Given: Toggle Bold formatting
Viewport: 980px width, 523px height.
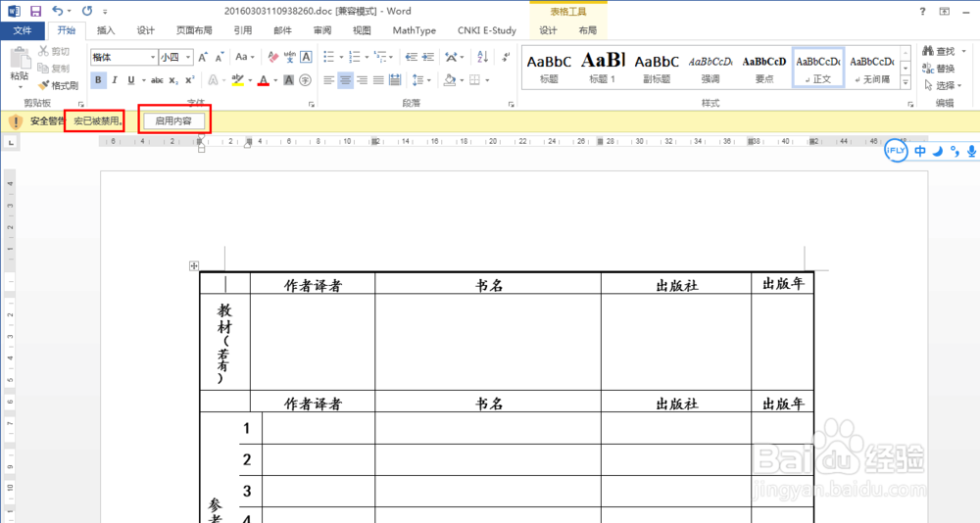Looking at the screenshot, I should 98,80.
